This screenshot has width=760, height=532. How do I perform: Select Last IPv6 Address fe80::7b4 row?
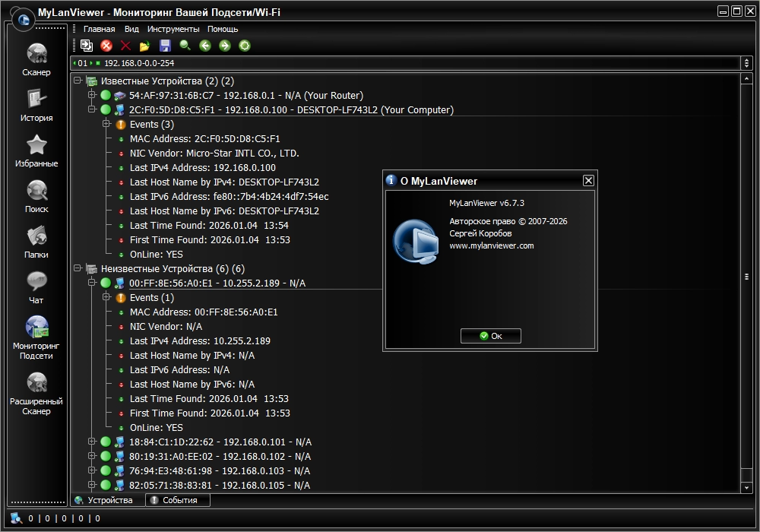coord(229,197)
